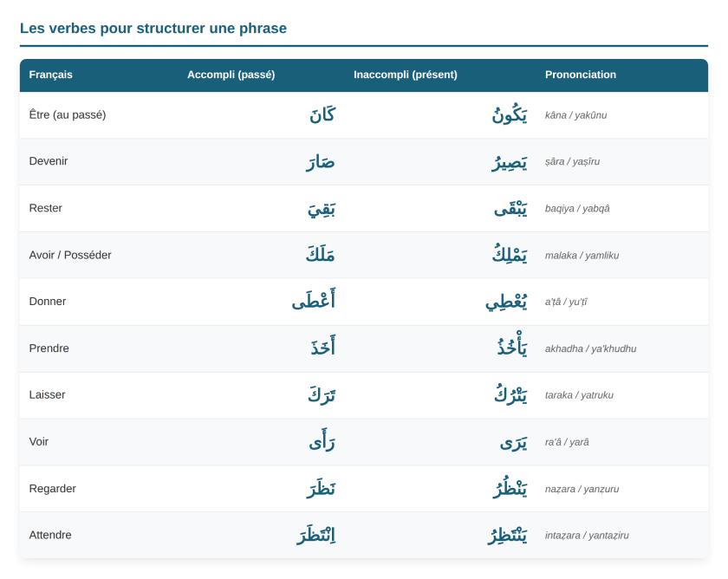The width and height of the screenshot is (728, 579).
Task: Click the 'Voir' row label
Action: [x=38, y=441]
